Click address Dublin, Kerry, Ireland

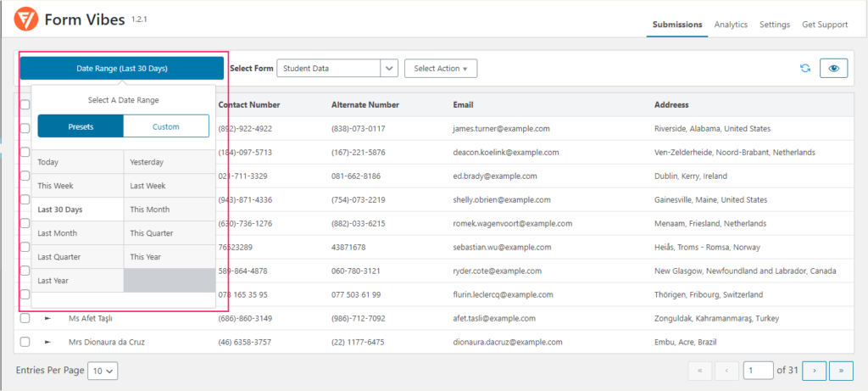[691, 176]
